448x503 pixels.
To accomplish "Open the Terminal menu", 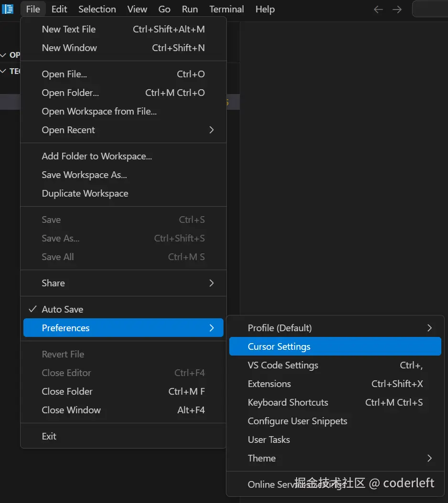I will point(227,9).
